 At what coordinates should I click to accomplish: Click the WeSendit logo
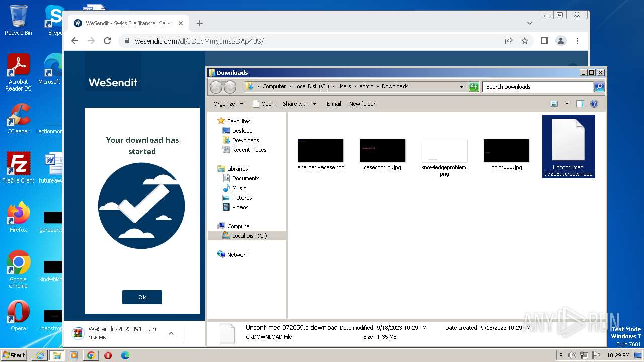(113, 82)
